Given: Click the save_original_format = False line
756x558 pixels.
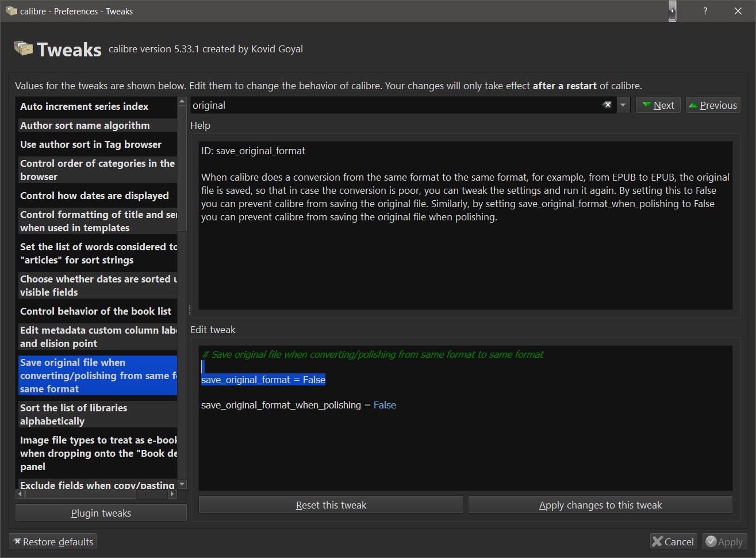Looking at the screenshot, I should 263,380.
